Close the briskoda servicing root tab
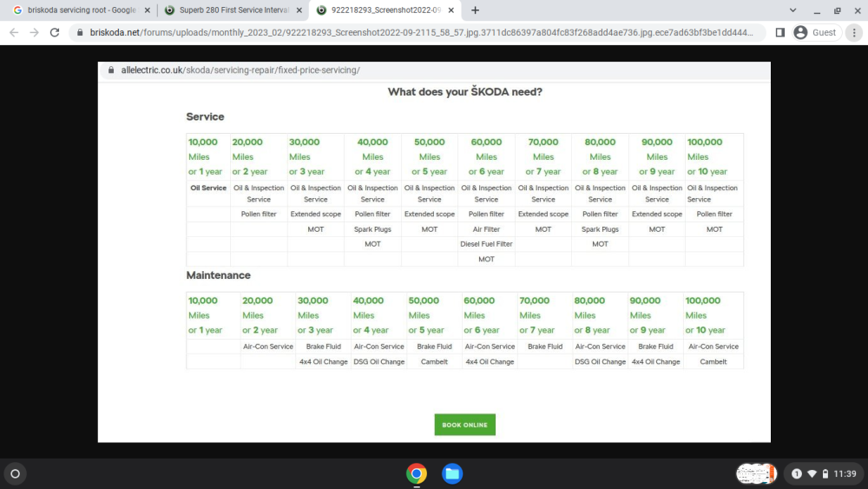This screenshot has width=868, height=489. [148, 10]
